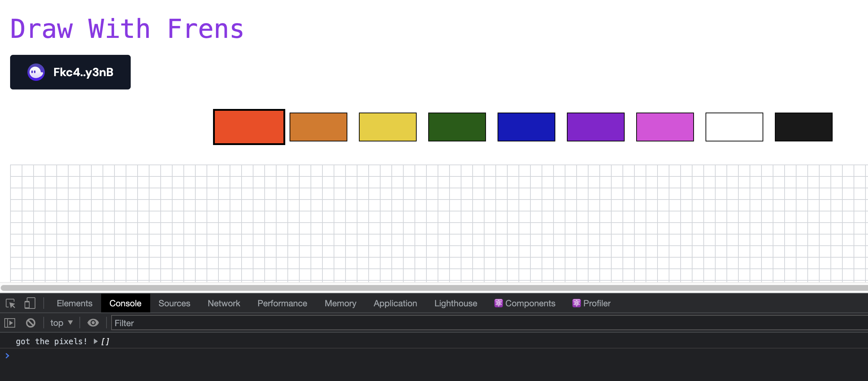Clear the console with the clear icon

pyautogui.click(x=31, y=323)
